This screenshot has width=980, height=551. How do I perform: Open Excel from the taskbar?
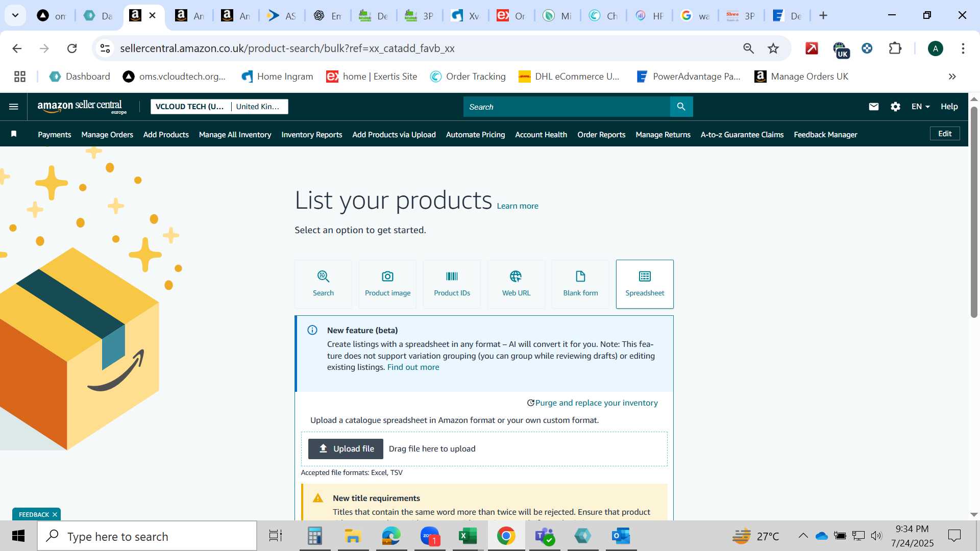pos(468,536)
